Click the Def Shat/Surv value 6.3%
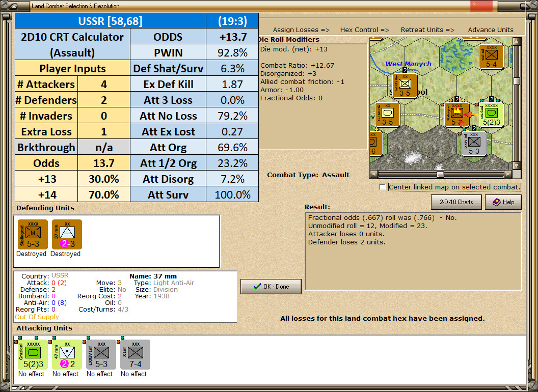The width and height of the screenshot is (538, 392). point(232,68)
